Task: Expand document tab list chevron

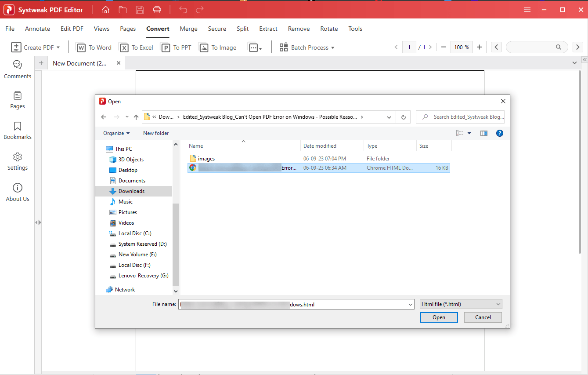Action: (574, 63)
